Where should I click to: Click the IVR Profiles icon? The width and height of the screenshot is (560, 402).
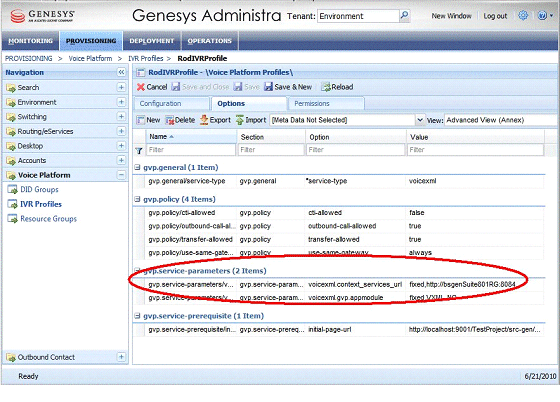(12, 204)
